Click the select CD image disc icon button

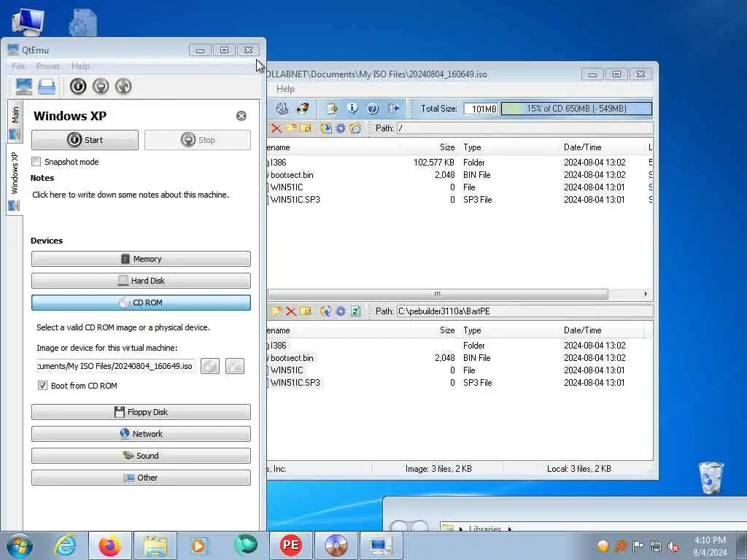(210, 366)
